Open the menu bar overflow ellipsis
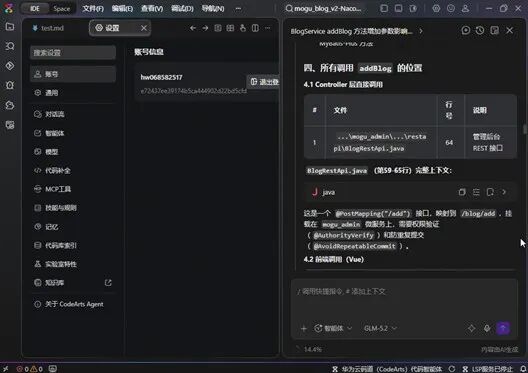Image resolution: width=528 pixels, height=373 pixels. [238, 8]
